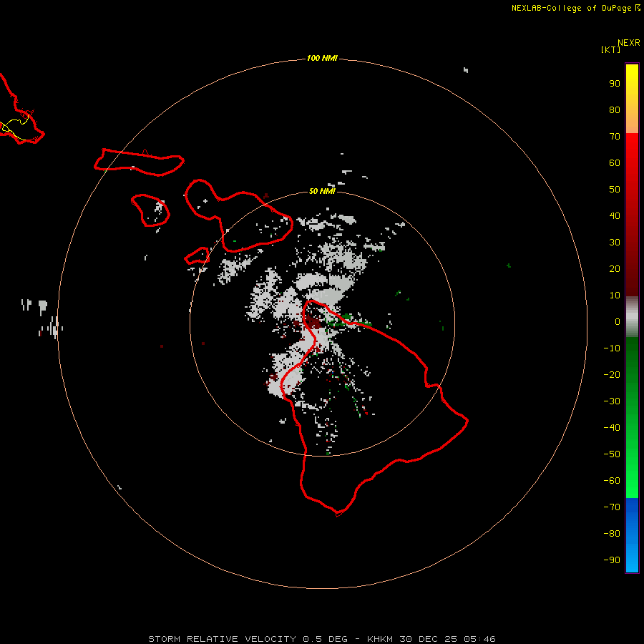644x644 pixels.
Task: Click the 10 value on velocity scale
Action: 615,296
